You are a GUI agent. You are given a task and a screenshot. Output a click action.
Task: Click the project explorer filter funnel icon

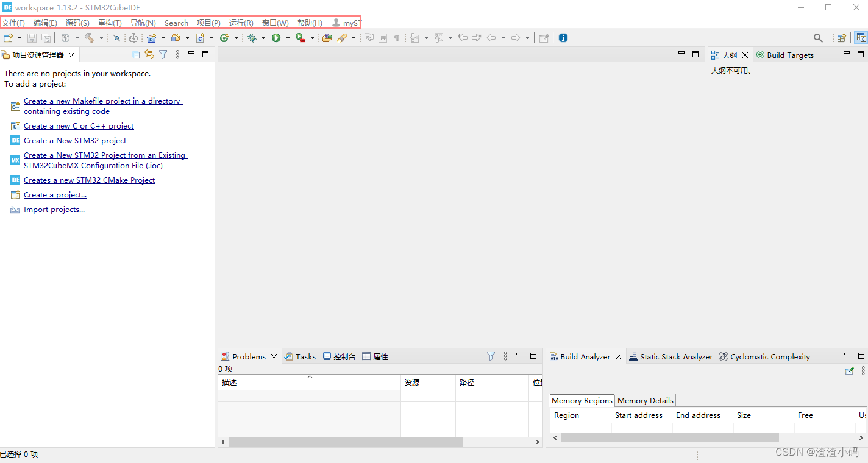[x=163, y=55]
